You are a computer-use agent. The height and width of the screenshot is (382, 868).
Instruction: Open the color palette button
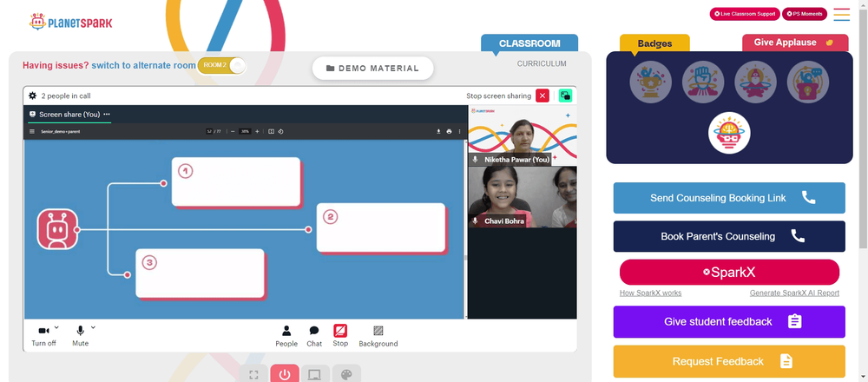(346, 375)
